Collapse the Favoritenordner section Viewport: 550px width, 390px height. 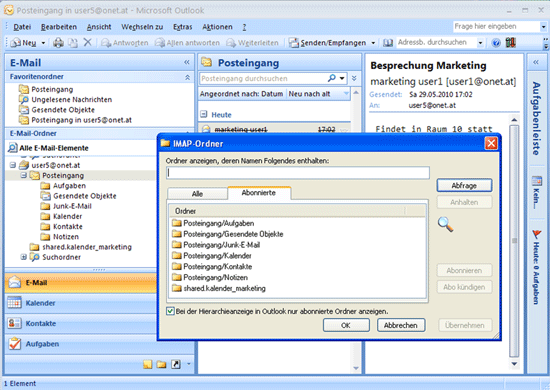[187, 77]
